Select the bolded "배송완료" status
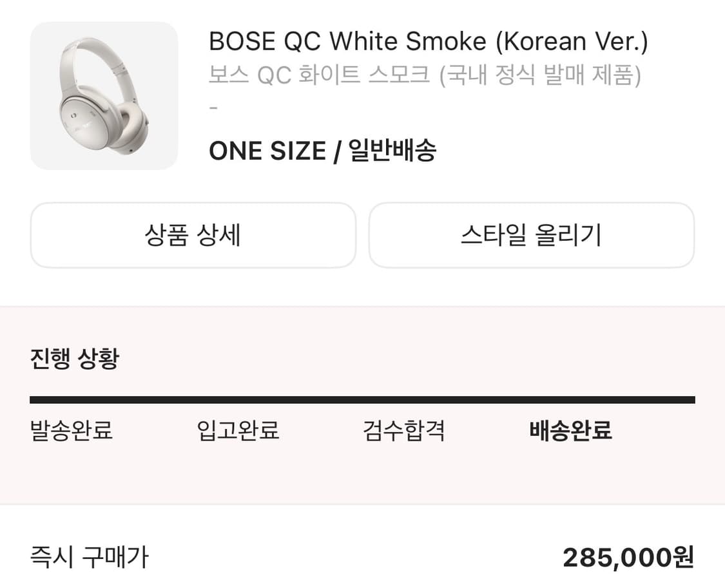This screenshot has height=588, width=725. pyautogui.click(x=571, y=432)
